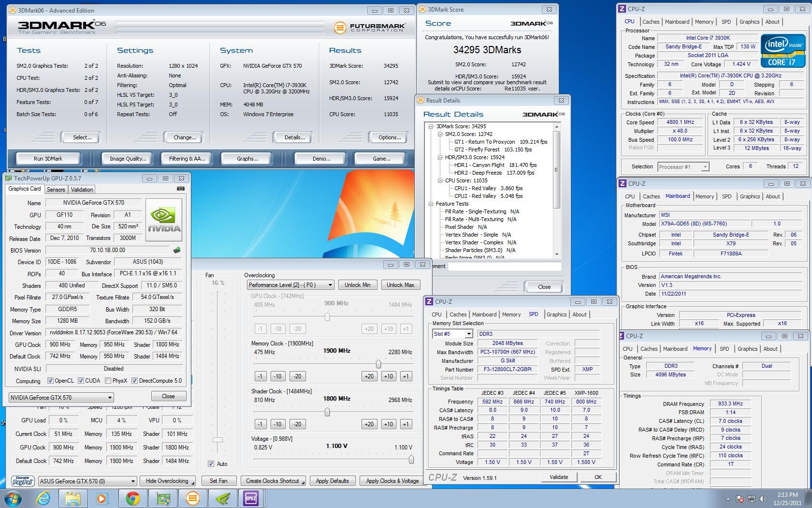The width and height of the screenshot is (812, 508).
Task: Toggle the DirectCompute 5.0 checkbox
Action: pyautogui.click(x=135, y=381)
